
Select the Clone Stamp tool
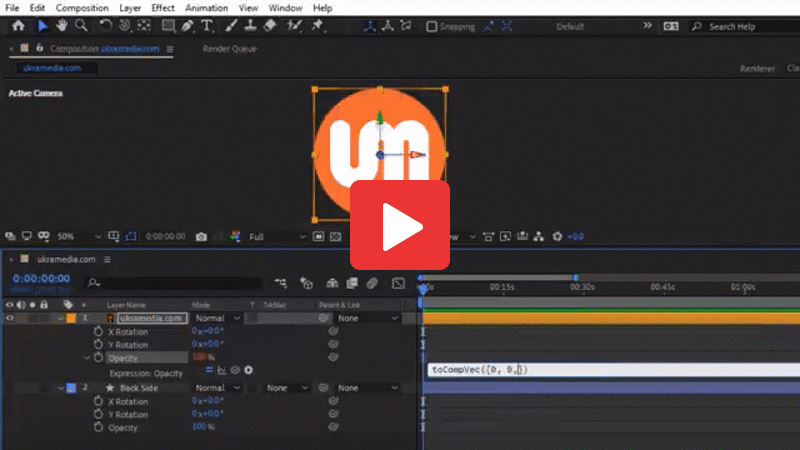tap(250, 26)
